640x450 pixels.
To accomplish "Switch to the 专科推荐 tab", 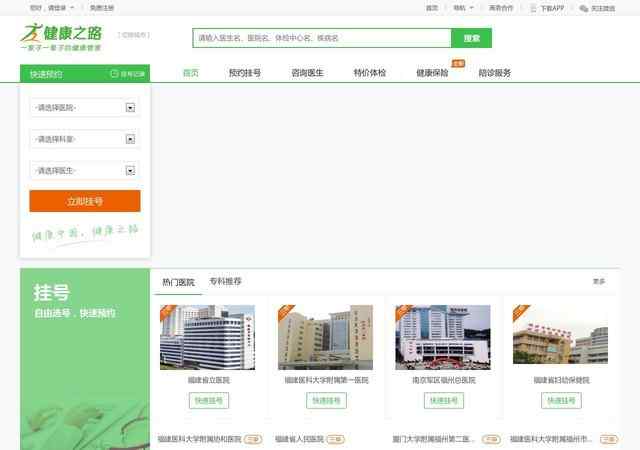I will click(225, 282).
